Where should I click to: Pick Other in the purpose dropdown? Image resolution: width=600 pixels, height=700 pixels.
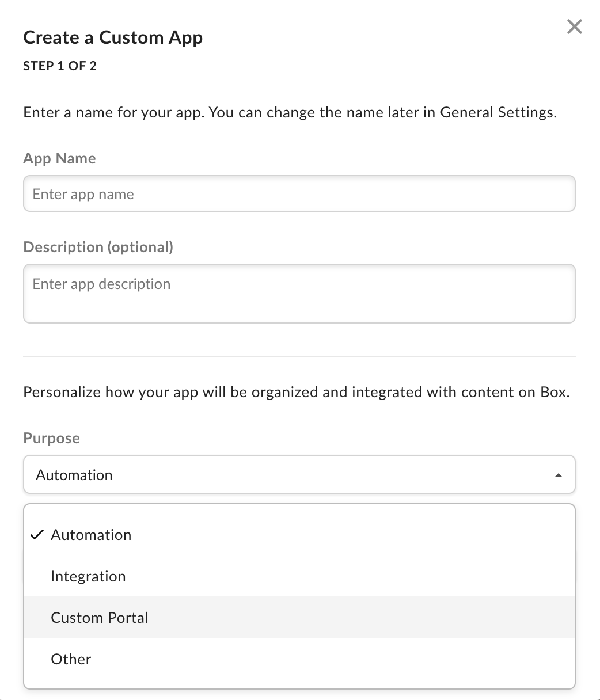[x=71, y=659]
